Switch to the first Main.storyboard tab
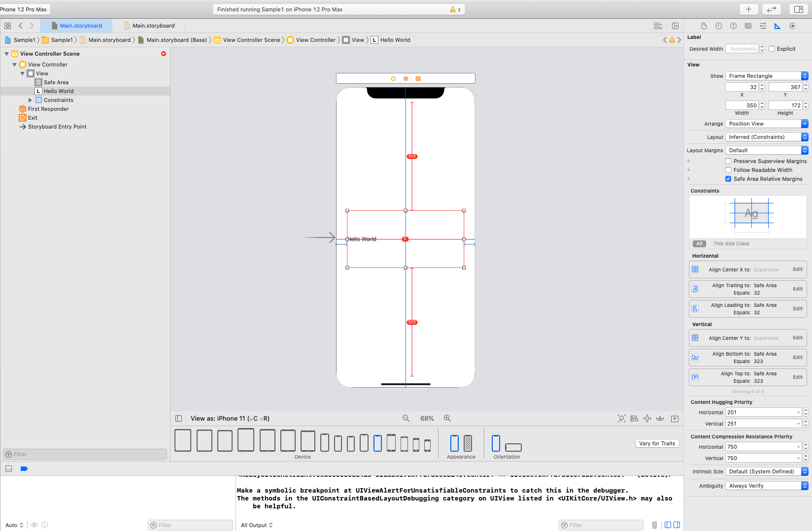The image size is (812, 531). (76, 26)
